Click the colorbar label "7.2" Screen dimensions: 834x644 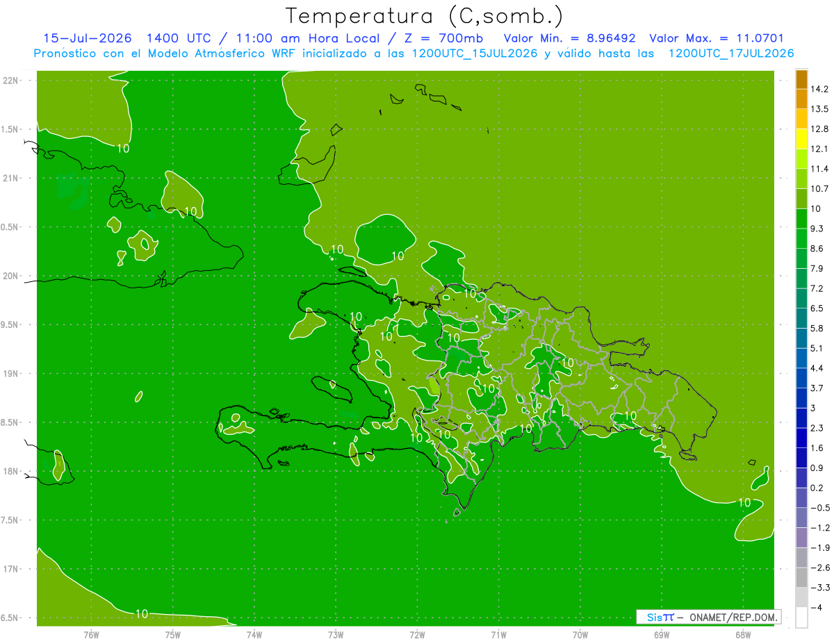point(817,288)
